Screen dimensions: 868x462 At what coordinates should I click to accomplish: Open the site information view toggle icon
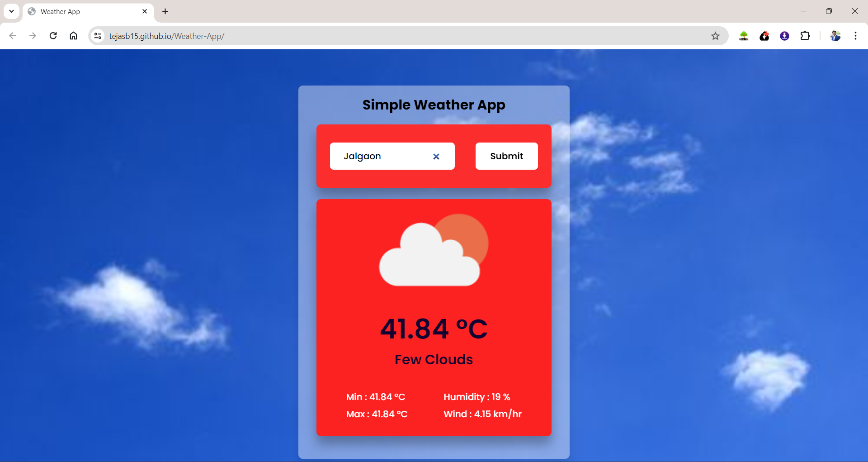(x=98, y=36)
